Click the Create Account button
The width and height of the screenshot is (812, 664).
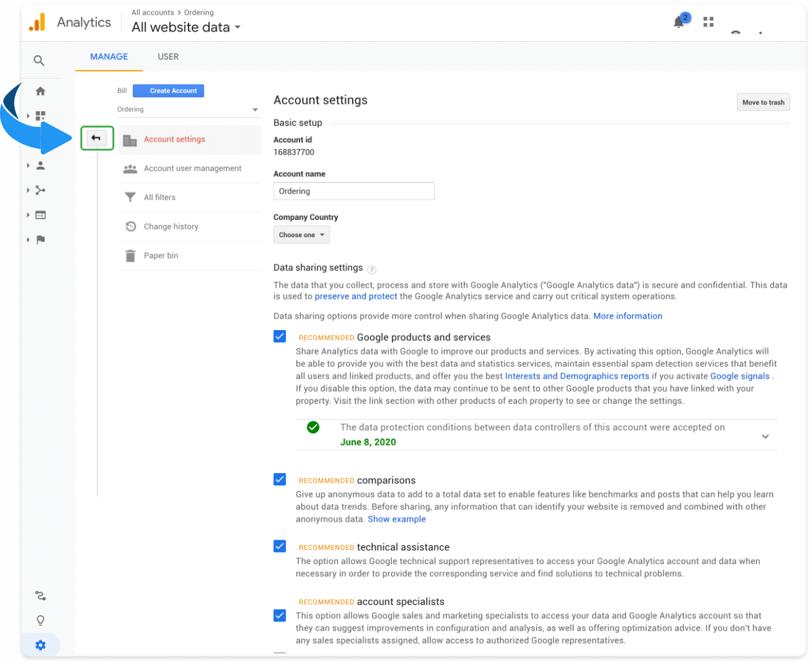pos(169,91)
